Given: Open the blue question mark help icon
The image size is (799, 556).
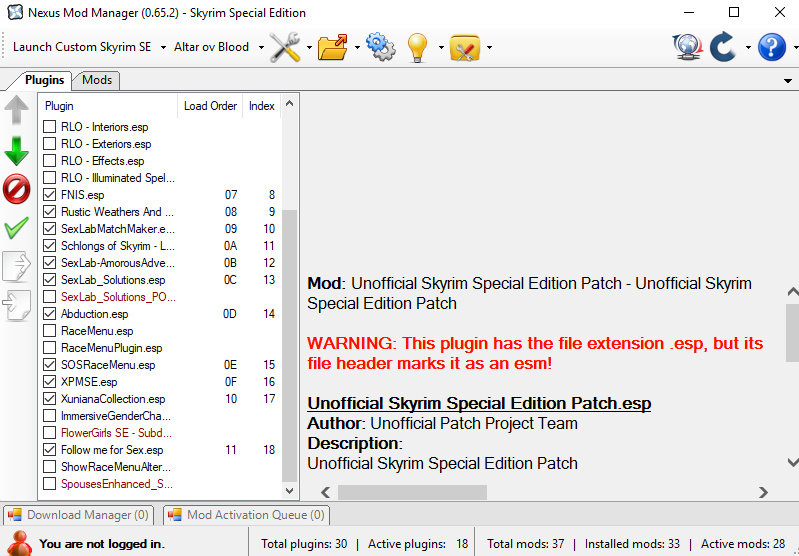Looking at the screenshot, I should point(771,47).
